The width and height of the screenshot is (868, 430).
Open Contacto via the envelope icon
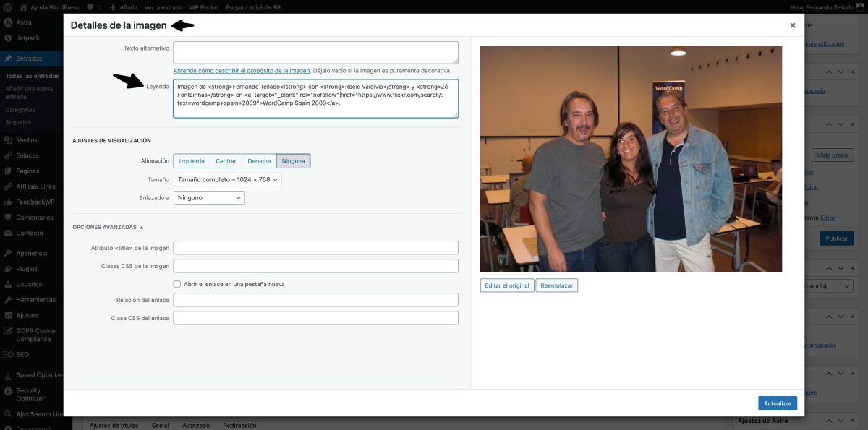coord(8,233)
